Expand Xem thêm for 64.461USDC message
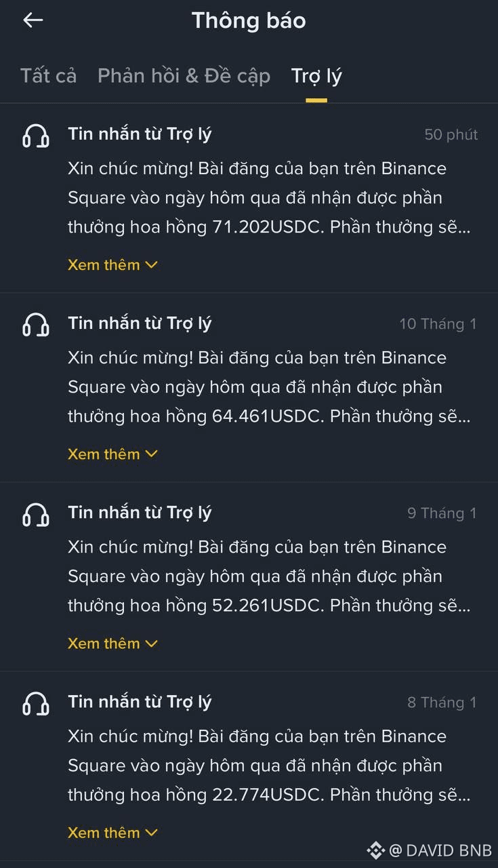498x868 pixels. (112, 454)
